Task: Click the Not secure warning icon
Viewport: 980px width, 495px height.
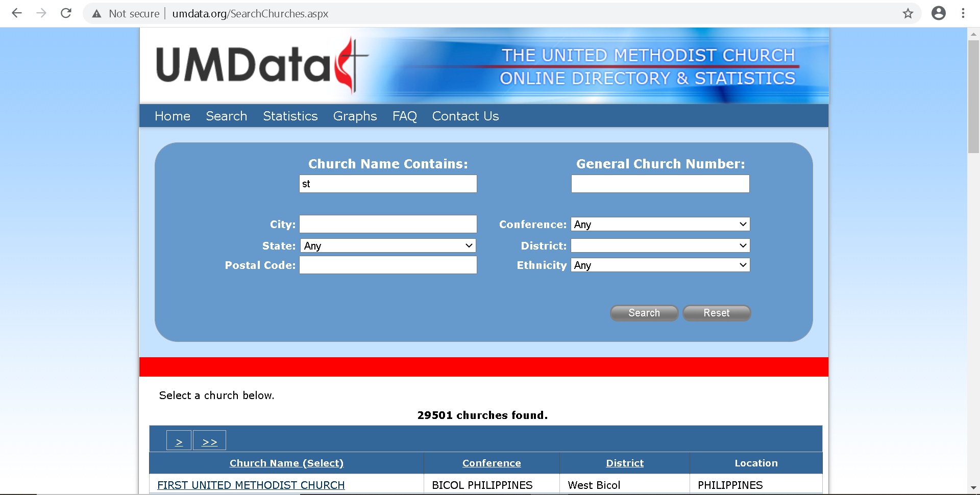Action: (96, 14)
